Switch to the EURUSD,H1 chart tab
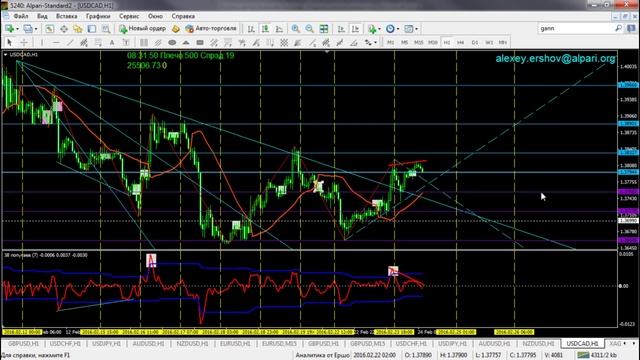 235,344
